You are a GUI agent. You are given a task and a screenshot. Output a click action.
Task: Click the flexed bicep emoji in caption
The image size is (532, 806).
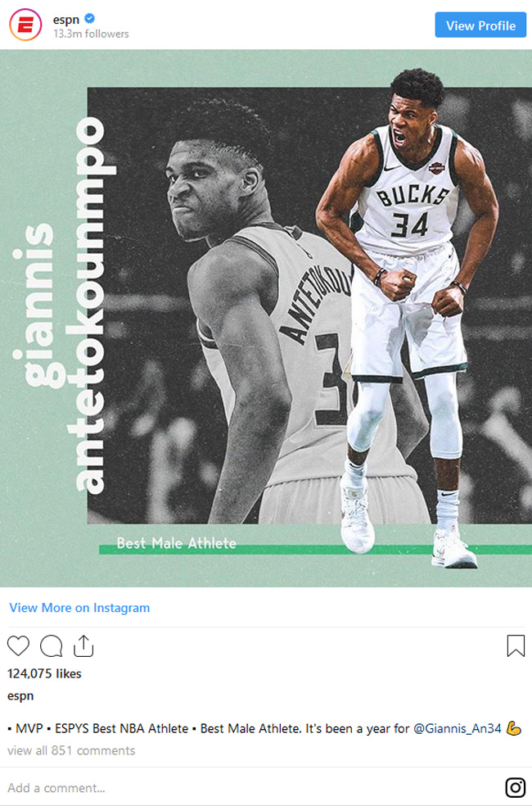[513, 728]
